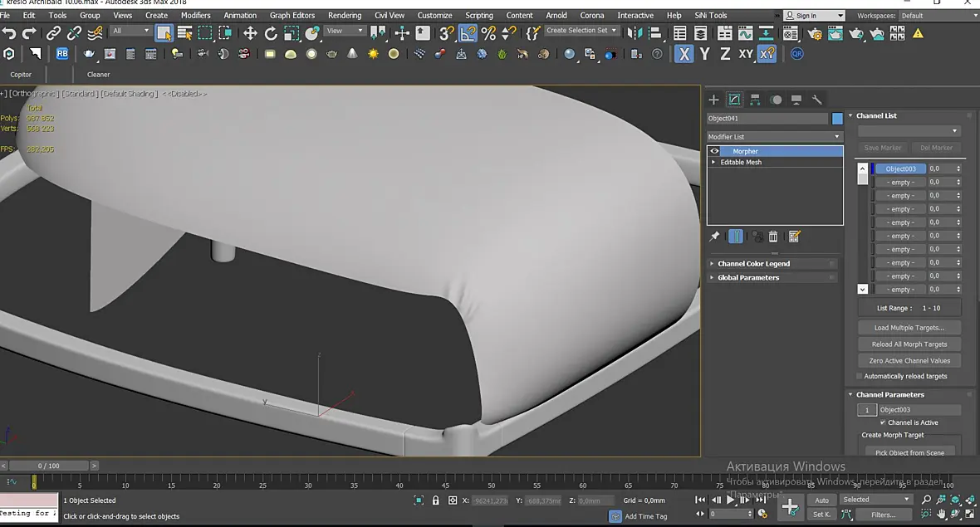The width and height of the screenshot is (980, 527).
Task: Click the Redo arrow icon
Action: pos(29,33)
